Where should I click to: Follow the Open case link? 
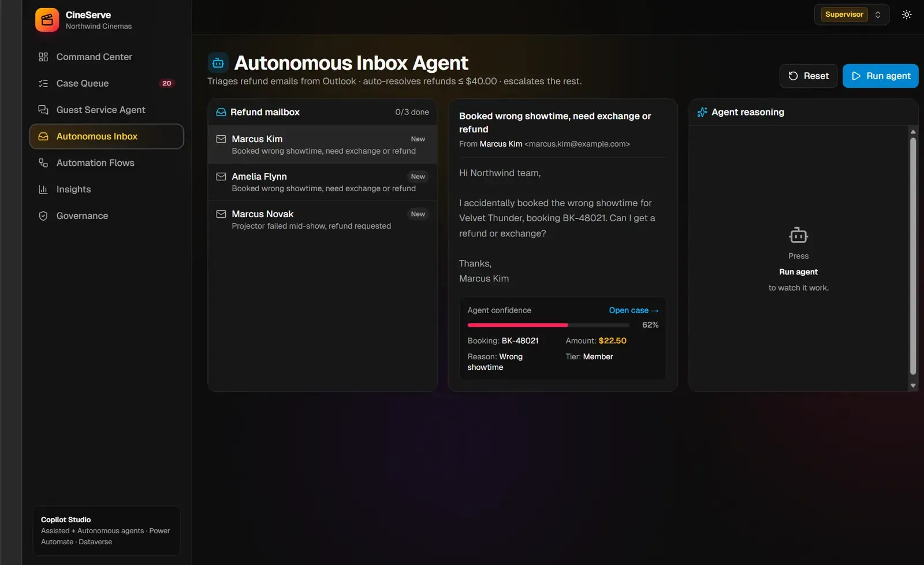coord(634,310)
